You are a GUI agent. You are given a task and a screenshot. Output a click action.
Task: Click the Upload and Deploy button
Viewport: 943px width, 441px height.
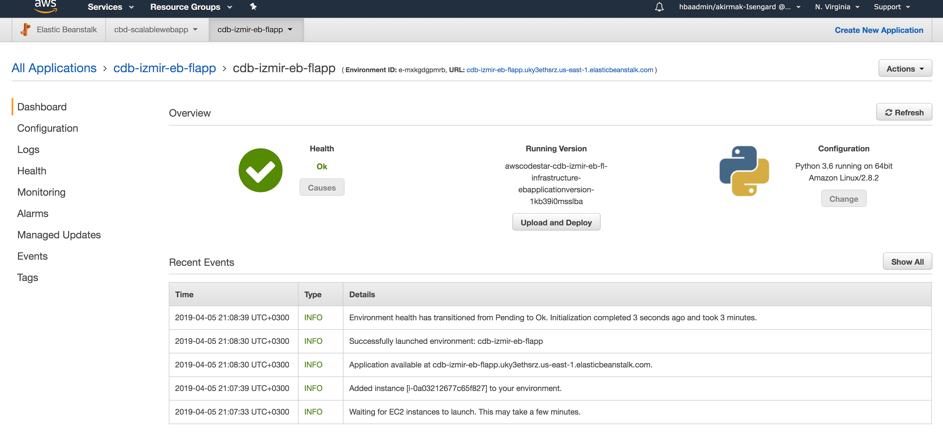[x=556, y=223]
